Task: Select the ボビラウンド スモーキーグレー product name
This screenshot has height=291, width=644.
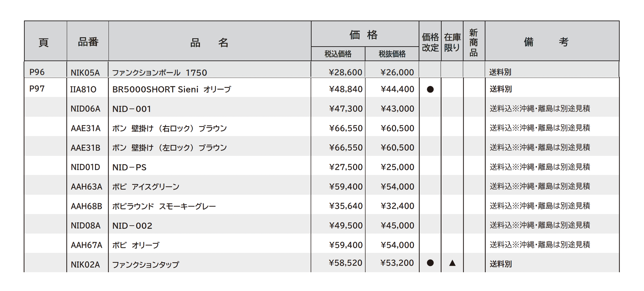Action: (x=164, y=206)
